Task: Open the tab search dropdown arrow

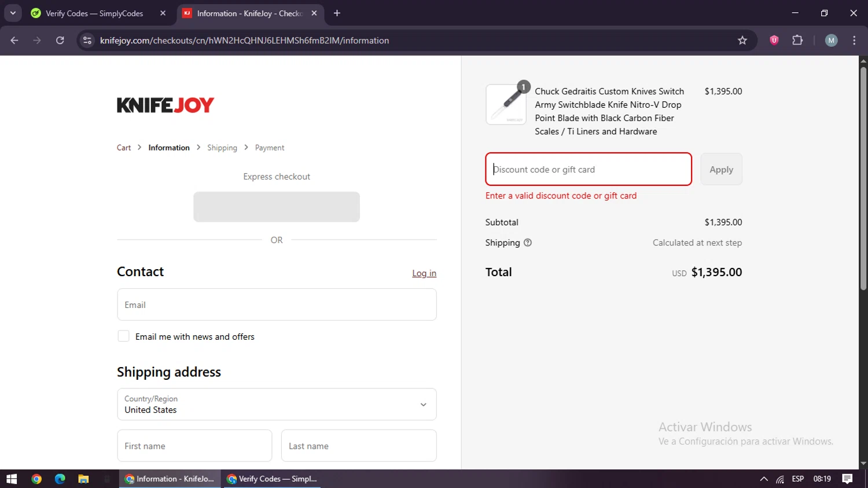Action: 13,13
